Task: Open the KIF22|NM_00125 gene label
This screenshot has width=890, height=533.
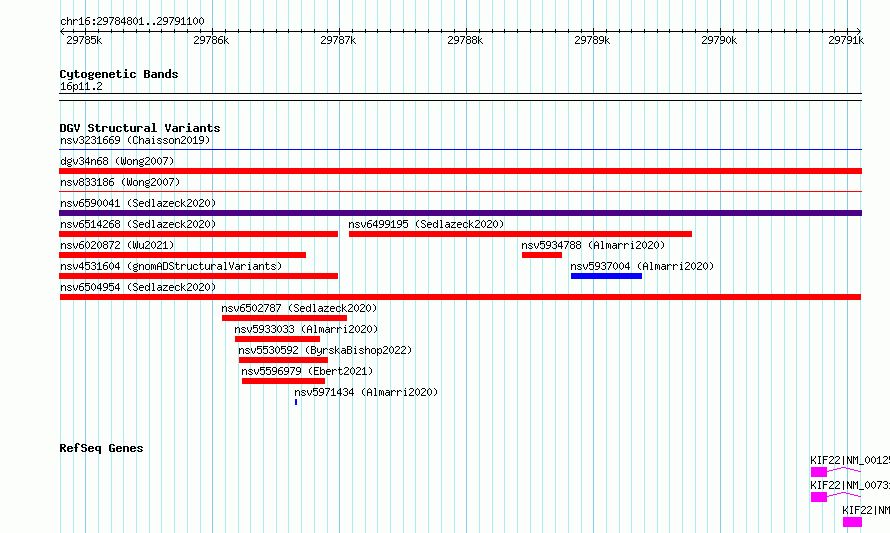Action: pos(850,460)
